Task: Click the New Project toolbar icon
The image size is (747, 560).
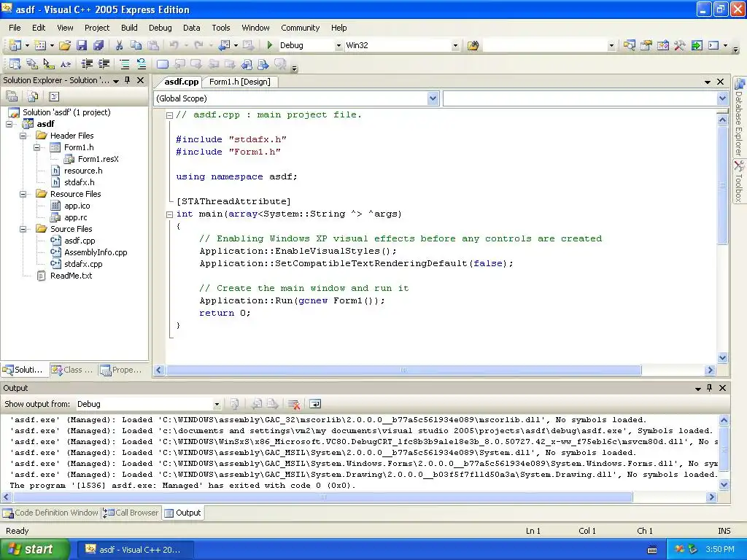Action: (x=15, y=45)
